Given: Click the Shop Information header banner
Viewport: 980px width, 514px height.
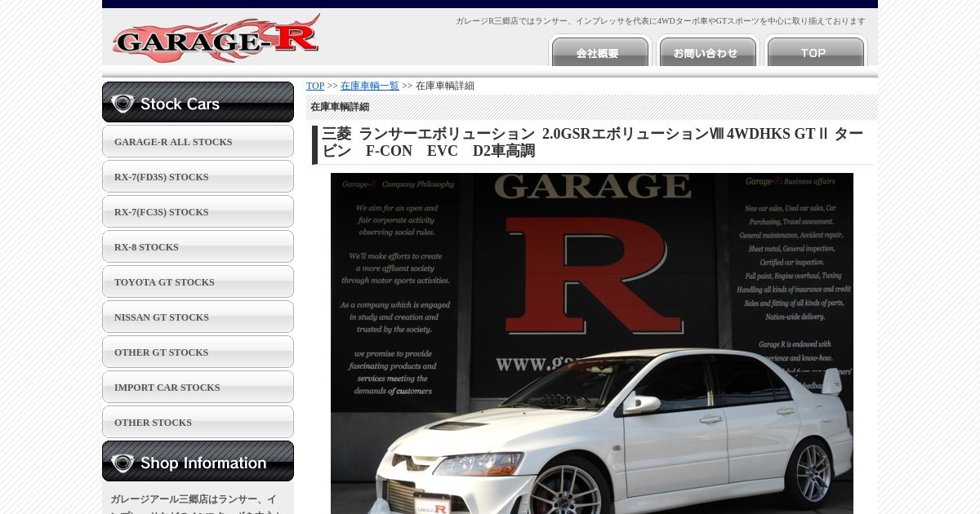Looking at the screenshot, I should (x=198, y=461).
